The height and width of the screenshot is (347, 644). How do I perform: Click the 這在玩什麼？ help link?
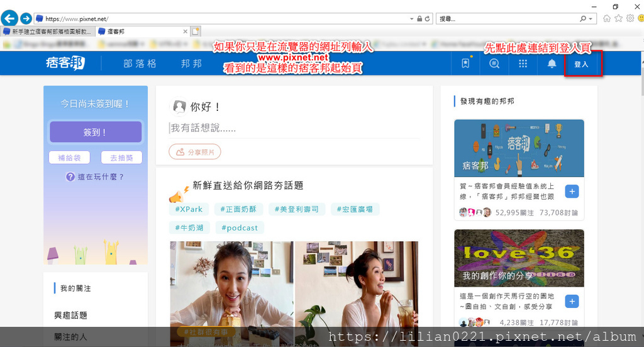coord(101,177)
